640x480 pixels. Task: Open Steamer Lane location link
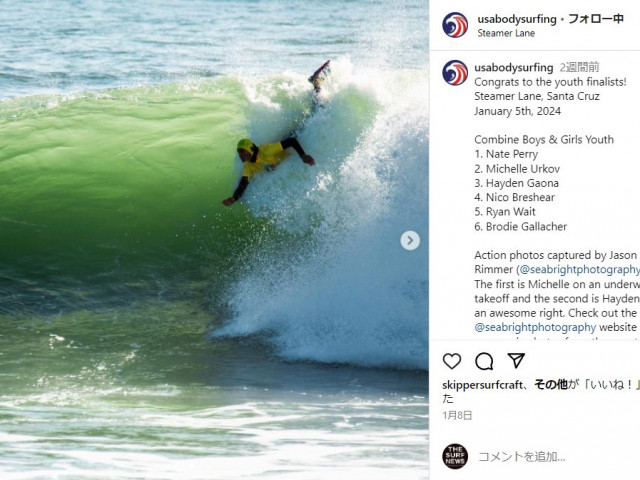coord(506,33)
